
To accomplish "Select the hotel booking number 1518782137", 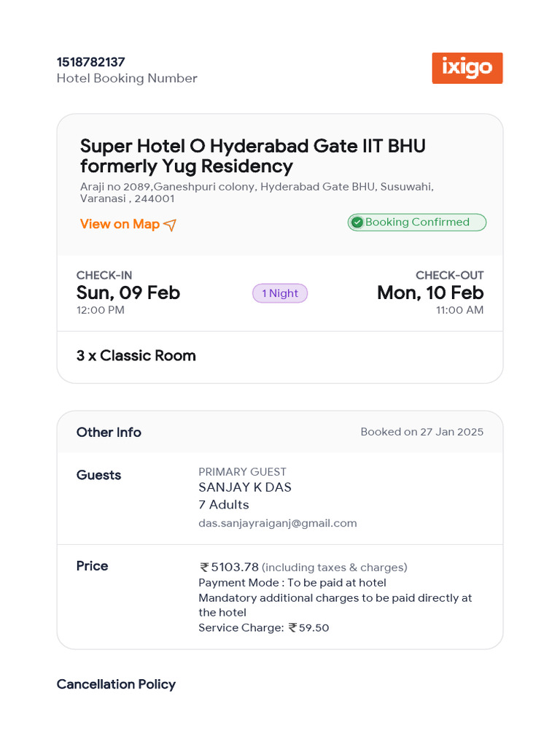I will tap(91, 62).
